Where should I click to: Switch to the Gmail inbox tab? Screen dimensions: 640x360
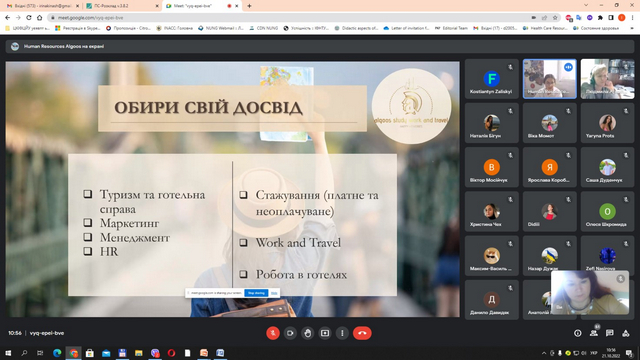[x=42, y=6]
